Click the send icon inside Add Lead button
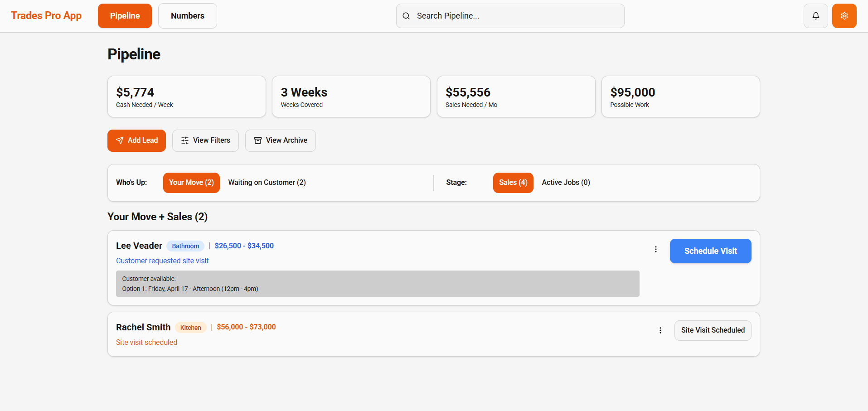The width and height of the screenshot is (868, 411). pos(119,140)
